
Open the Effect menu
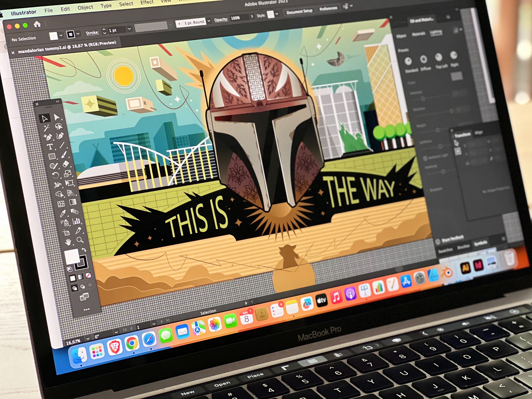point(147,2)
